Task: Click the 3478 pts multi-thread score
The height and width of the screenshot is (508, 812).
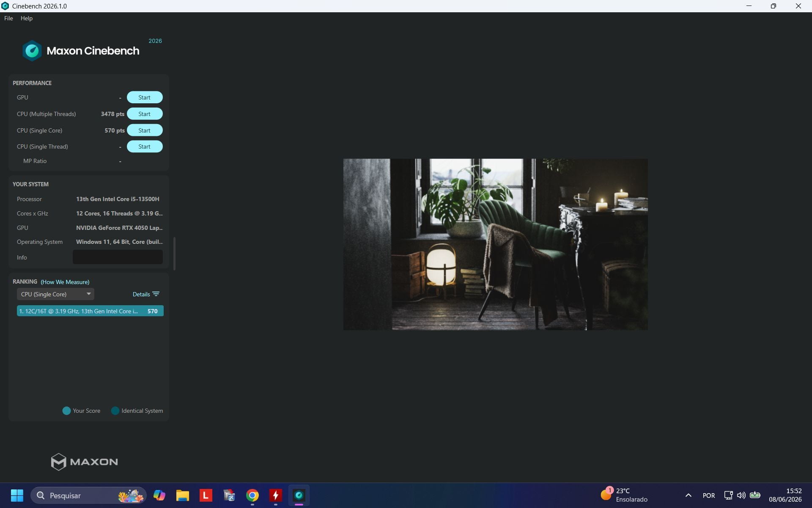Action: pos(112,114)
